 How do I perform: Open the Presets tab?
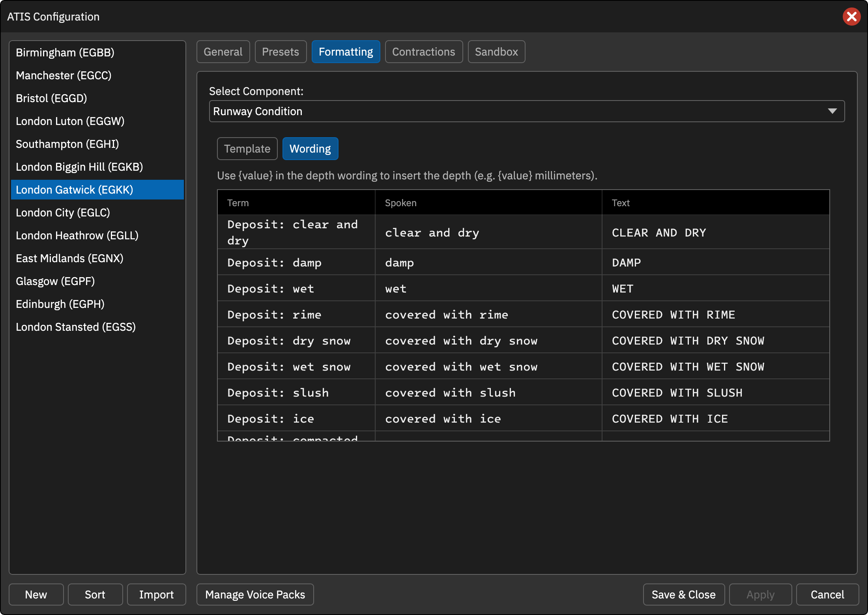coord(281,52)
